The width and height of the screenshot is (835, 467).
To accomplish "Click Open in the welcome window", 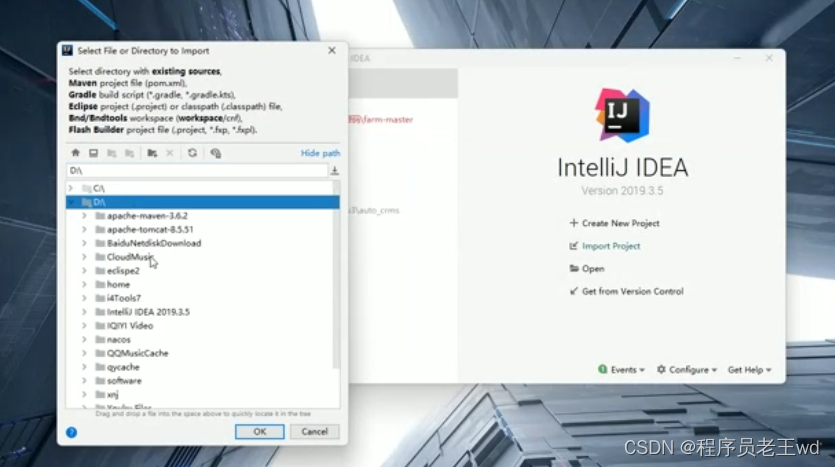I will tap(587, 268).
